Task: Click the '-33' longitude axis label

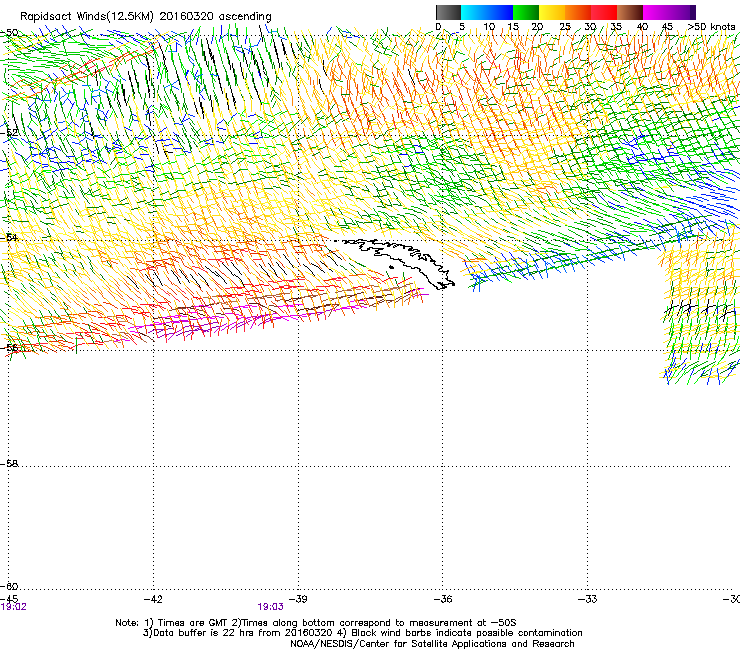Action: click(588, 599)
